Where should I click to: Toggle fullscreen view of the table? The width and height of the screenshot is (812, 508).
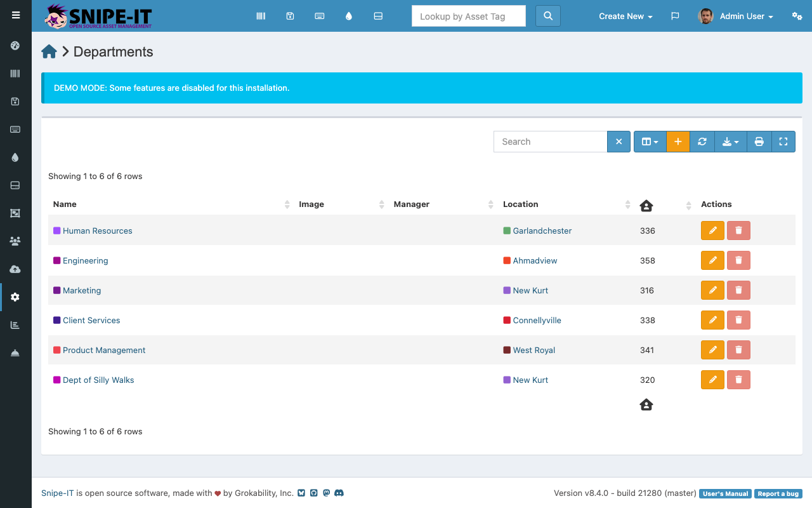click(783, 142)
